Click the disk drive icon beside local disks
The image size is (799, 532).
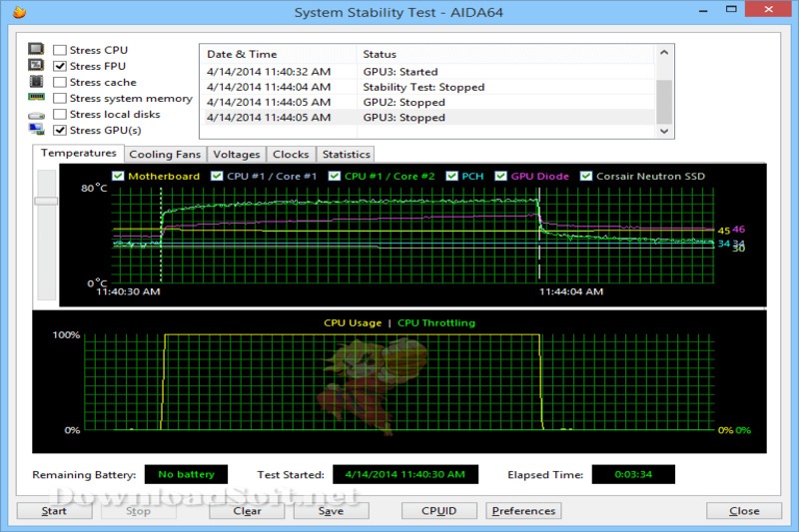[x=36, y=116]
